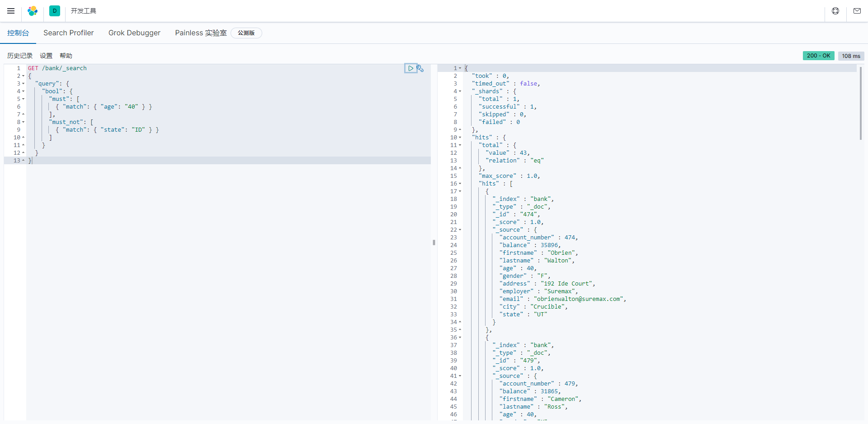Open the Grok Debugger tab
Image resolution: width=868 pixels, height=424 pixels.
134,33
